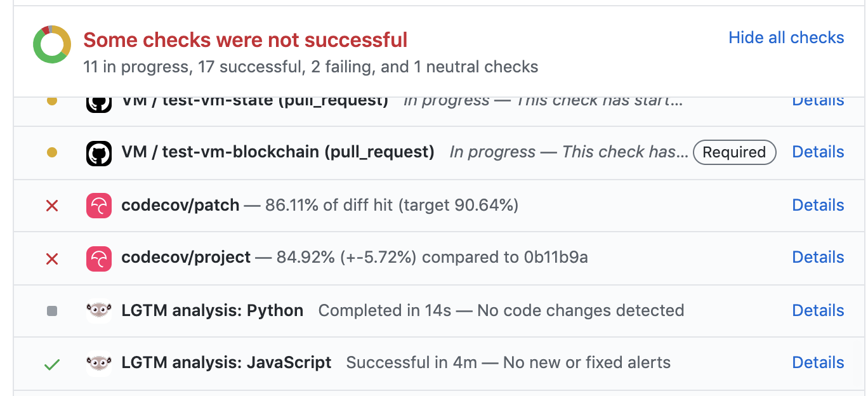The image size is (868, 396).
Task: Click the yellow pending dot for test-vm-blockchain
Action: point(53,152)
